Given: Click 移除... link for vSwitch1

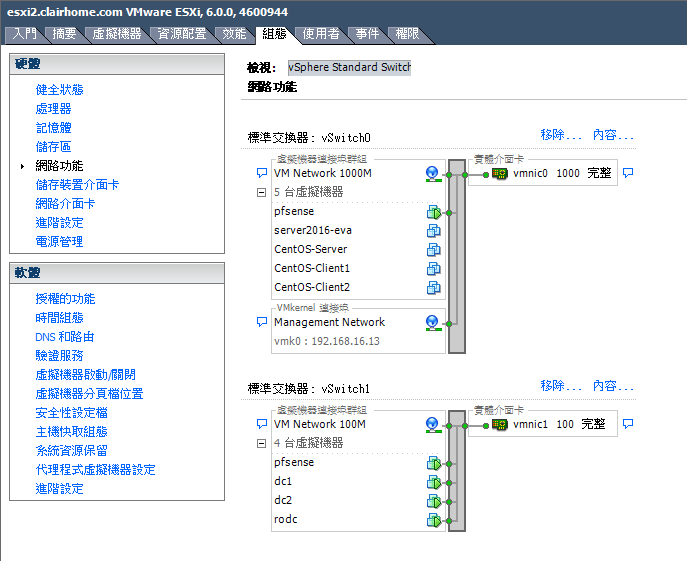Looking at the screenshot, I should coord(561,386).
